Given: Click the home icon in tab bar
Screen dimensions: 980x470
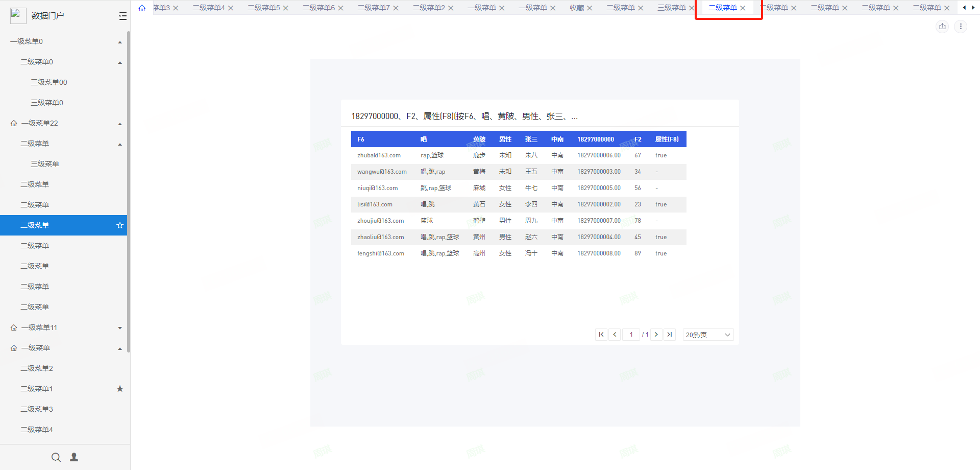Looking at the screenshot, I should [x=142, y=8].
